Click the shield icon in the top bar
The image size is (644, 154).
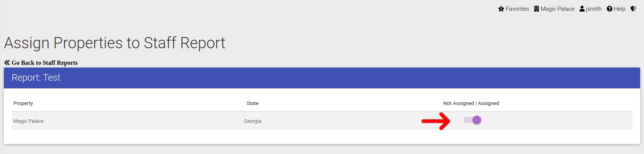pos(633,8)
